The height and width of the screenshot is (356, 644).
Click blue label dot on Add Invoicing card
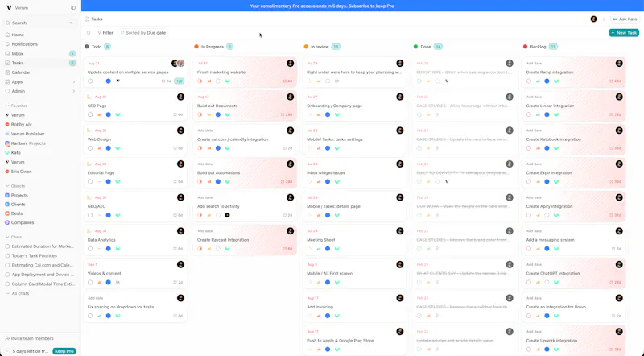point(328,316)
